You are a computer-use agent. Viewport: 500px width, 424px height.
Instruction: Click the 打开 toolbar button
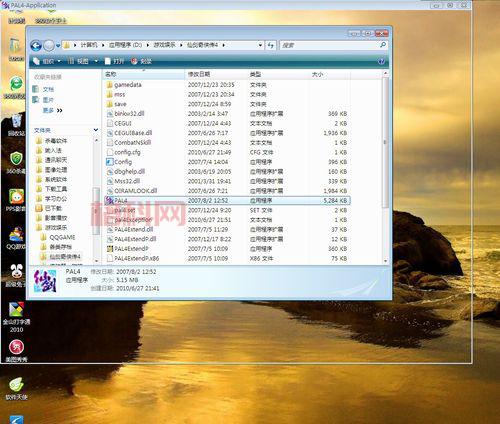114,61
